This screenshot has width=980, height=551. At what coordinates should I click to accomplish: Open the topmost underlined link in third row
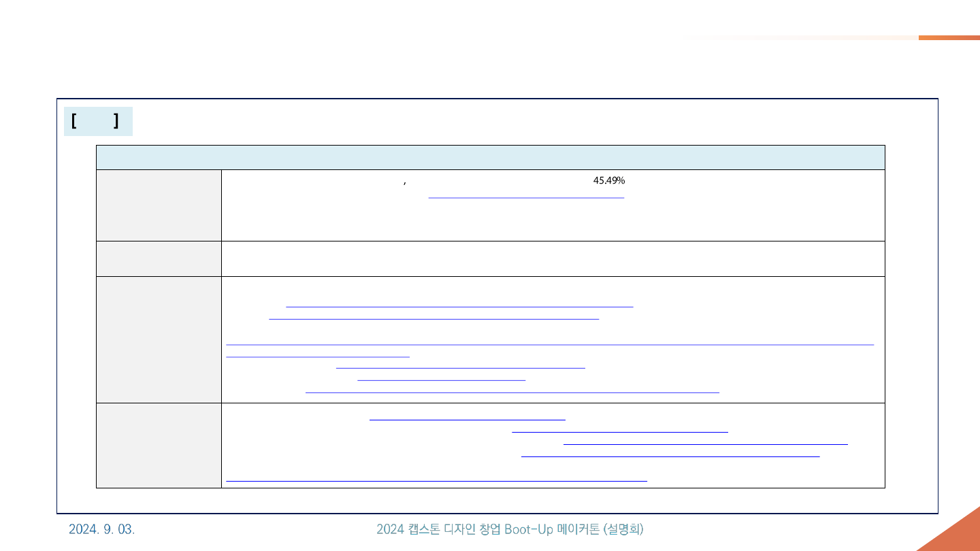tap(459, 305)
